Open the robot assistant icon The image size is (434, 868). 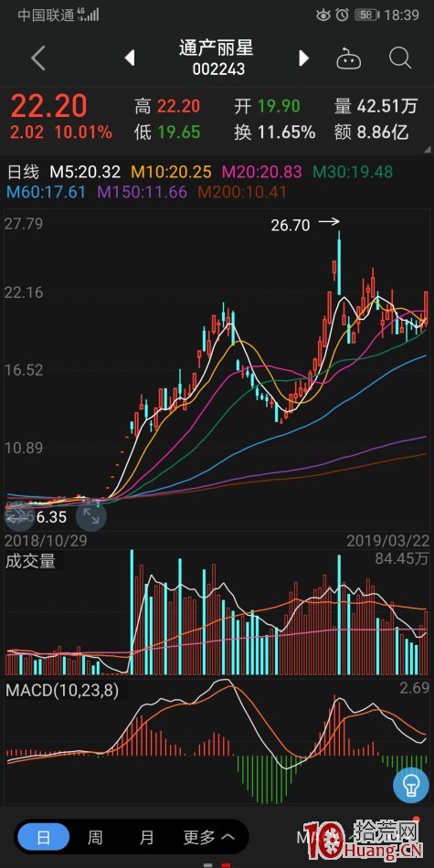(x=349, y=58)
